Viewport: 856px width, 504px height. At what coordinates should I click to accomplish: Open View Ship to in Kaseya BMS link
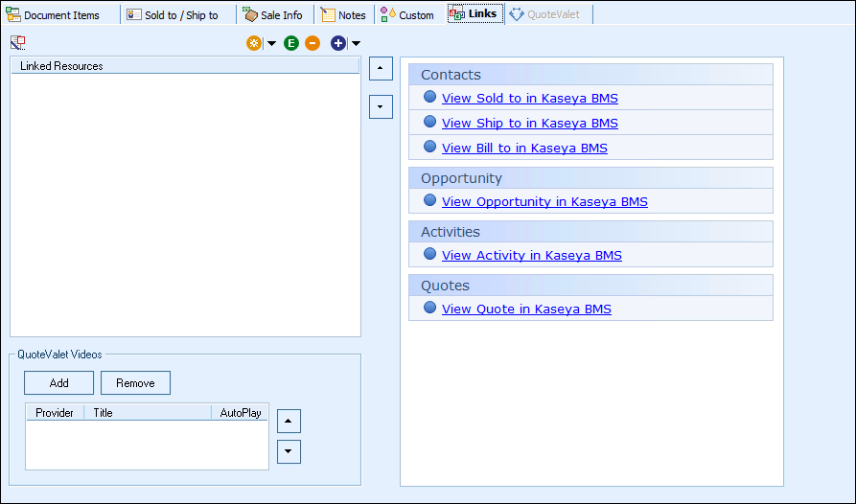[x=529, y=123]
